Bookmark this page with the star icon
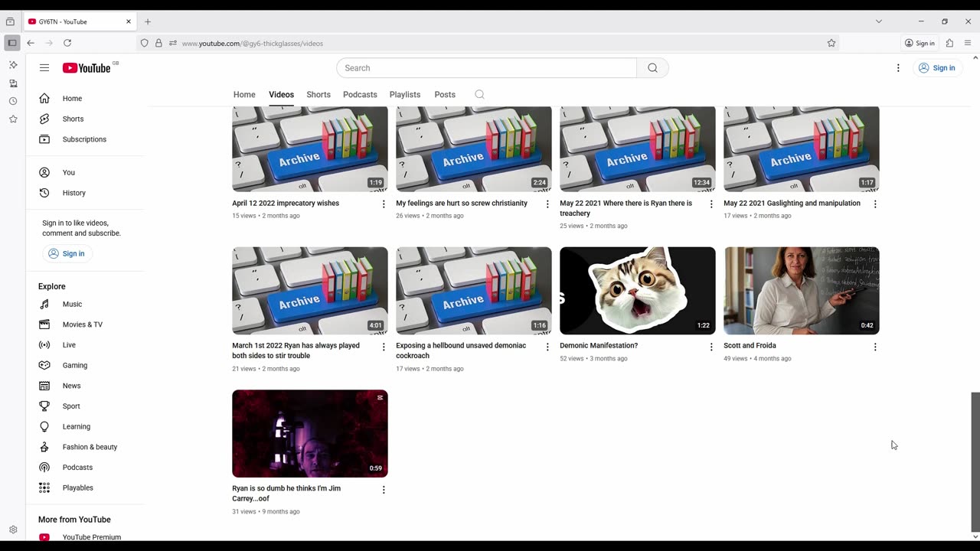 click(831, 44)
